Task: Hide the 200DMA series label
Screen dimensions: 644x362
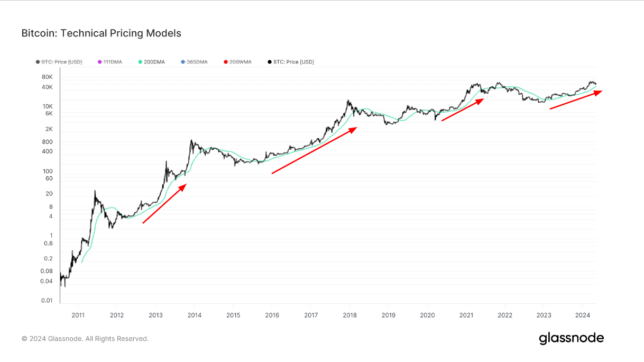Action: click(154, 62)
